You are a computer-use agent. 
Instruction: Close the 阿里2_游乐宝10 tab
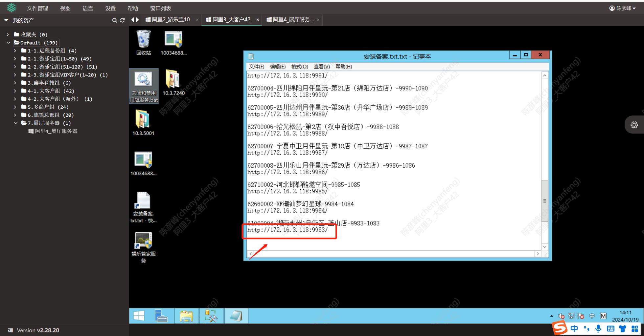[197, 20]
